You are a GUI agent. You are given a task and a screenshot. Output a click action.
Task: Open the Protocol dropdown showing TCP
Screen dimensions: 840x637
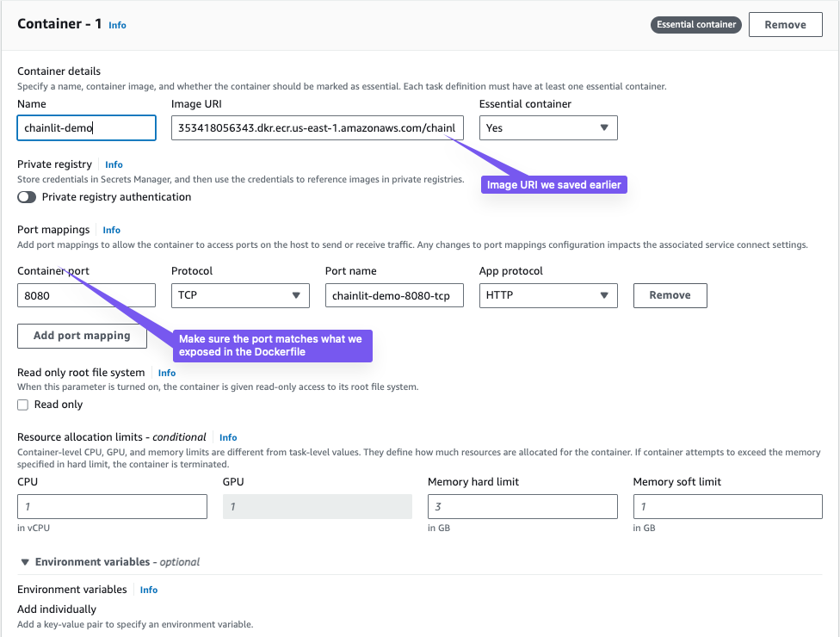(240, 295)
